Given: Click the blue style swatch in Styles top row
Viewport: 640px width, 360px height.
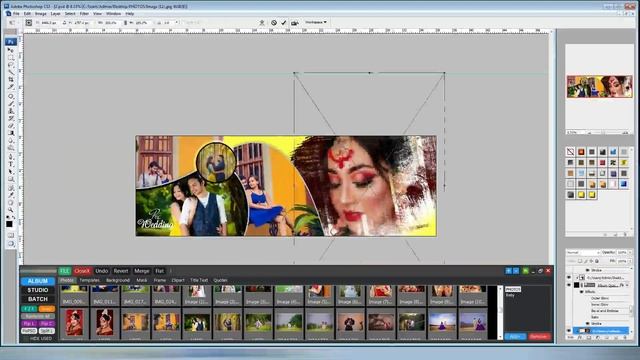Looking at the screenshot, I should tap(613, 152).
